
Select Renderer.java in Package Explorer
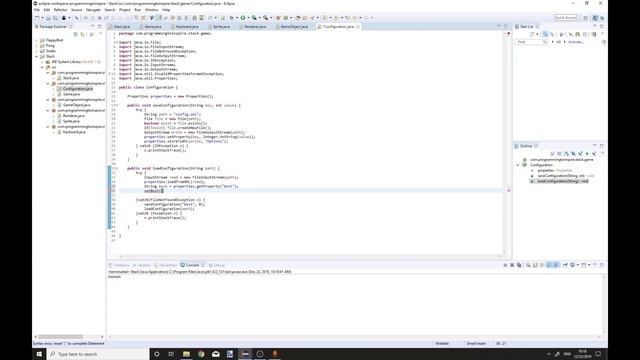tap(73, 116)
